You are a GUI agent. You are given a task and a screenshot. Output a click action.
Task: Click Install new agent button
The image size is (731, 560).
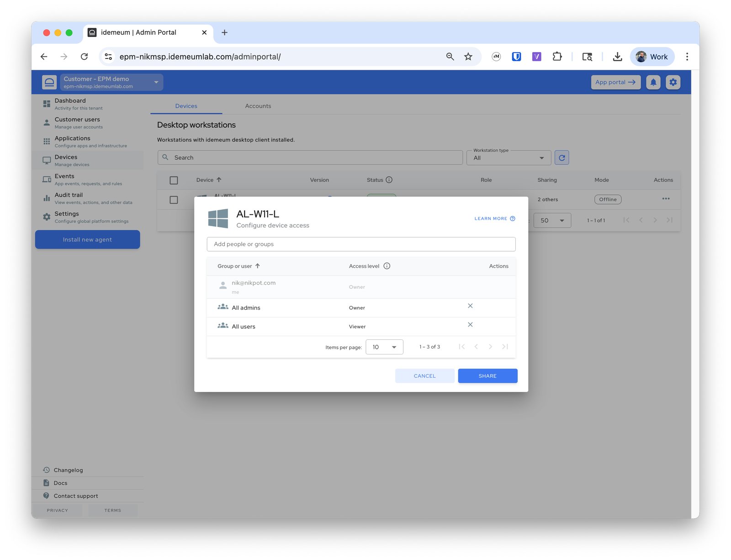pos(87,239)
